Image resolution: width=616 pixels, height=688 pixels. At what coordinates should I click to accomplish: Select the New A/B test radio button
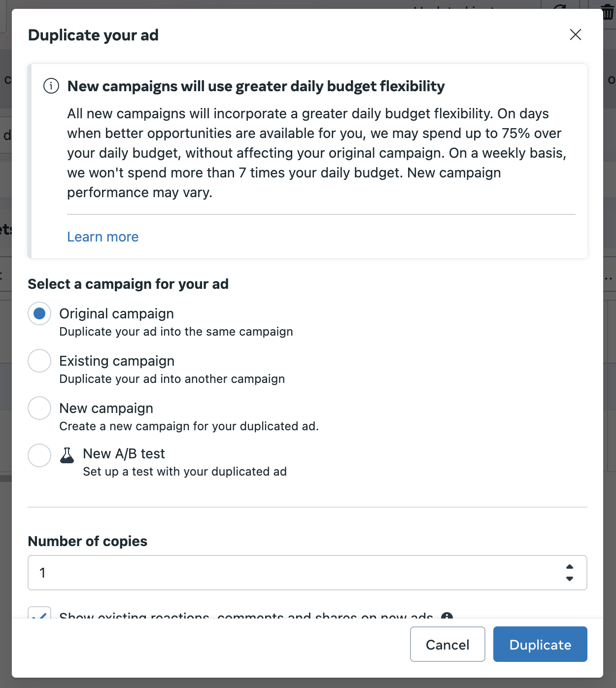39,455
